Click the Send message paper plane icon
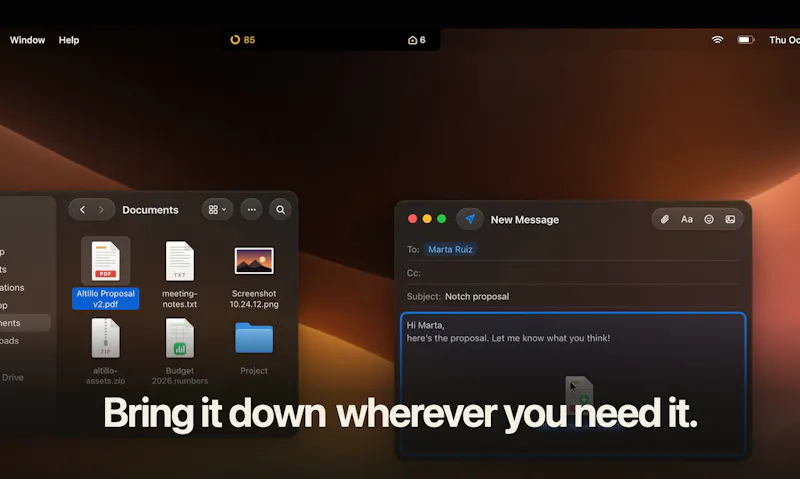The image size is (800, 479). tap(470, 219)
